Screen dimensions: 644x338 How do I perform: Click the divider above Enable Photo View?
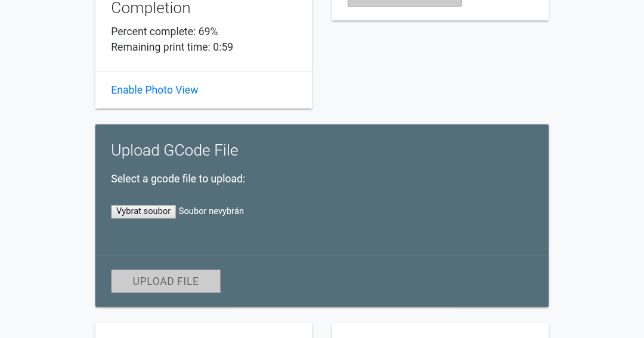click(x=203, y=72)
